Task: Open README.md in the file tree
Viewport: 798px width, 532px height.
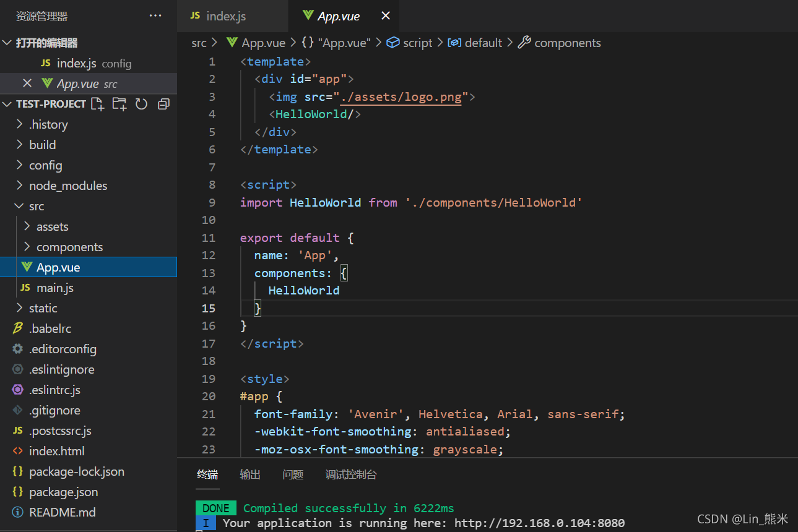Action: tap(89, 512)
